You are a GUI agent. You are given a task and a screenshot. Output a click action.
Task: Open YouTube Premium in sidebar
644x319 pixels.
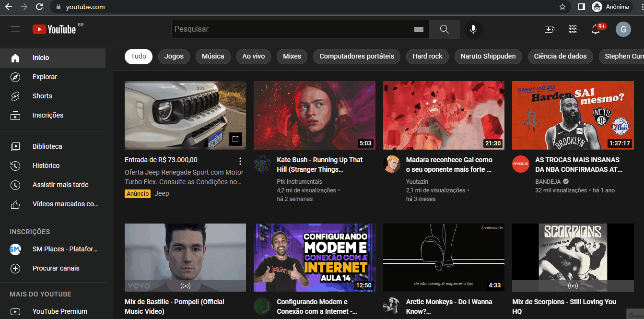[53, 311]
